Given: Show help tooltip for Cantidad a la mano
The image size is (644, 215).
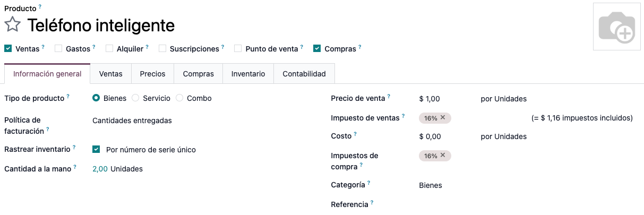Looking at the screenshot, I should [75, 167].
